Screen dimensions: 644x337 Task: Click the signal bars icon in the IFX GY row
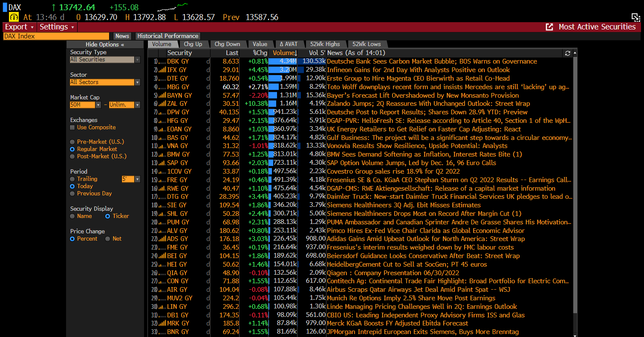pos(162,70)
